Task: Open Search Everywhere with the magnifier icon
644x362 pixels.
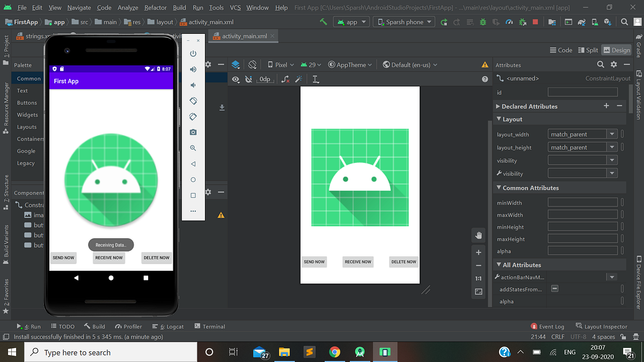Action: point(624,22)
